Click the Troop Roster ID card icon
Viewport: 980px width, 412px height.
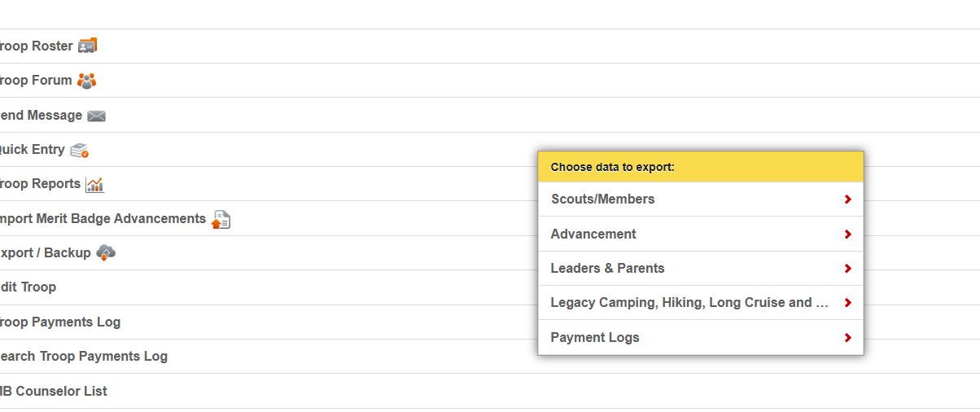[87, 46]
